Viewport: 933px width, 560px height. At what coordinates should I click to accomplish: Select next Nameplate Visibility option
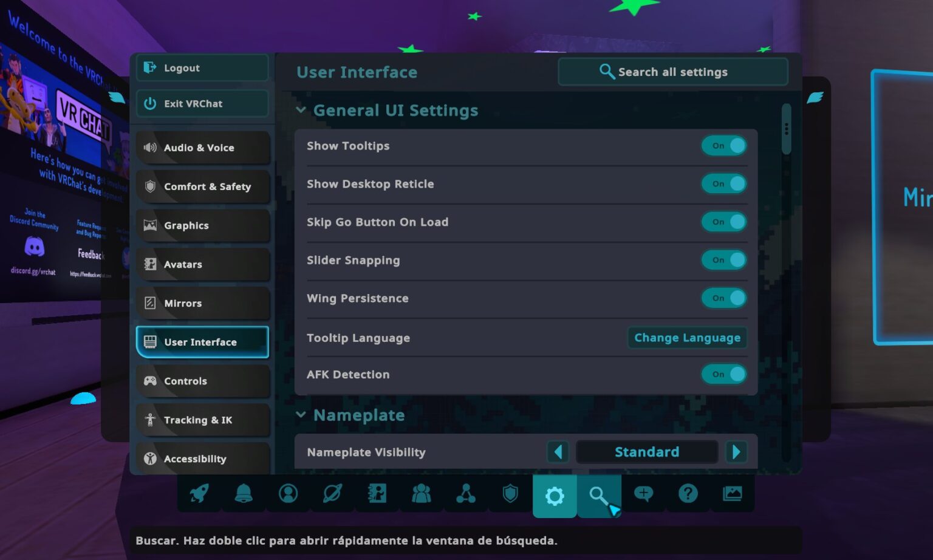(736, 452)
